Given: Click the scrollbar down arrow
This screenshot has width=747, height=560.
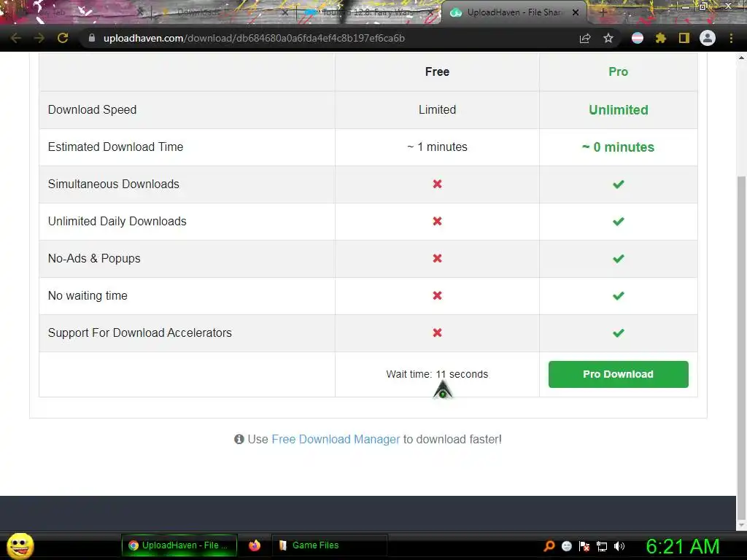Looking at the screenshot, I should [741, 525].
